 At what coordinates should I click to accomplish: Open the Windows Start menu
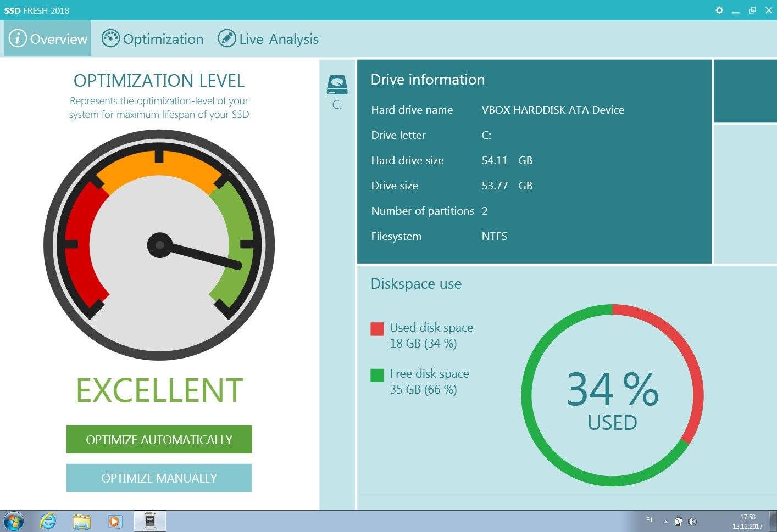click(x=14, y=521)
